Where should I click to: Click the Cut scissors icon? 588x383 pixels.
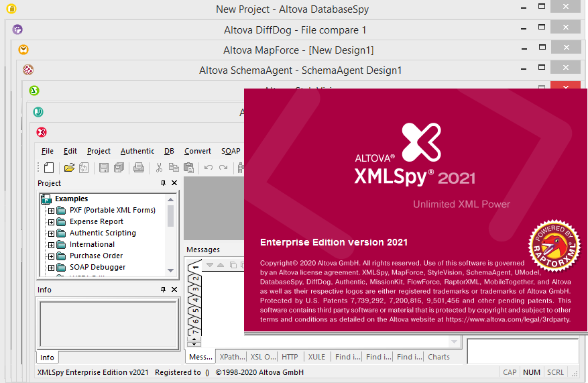tap(160, 168)
